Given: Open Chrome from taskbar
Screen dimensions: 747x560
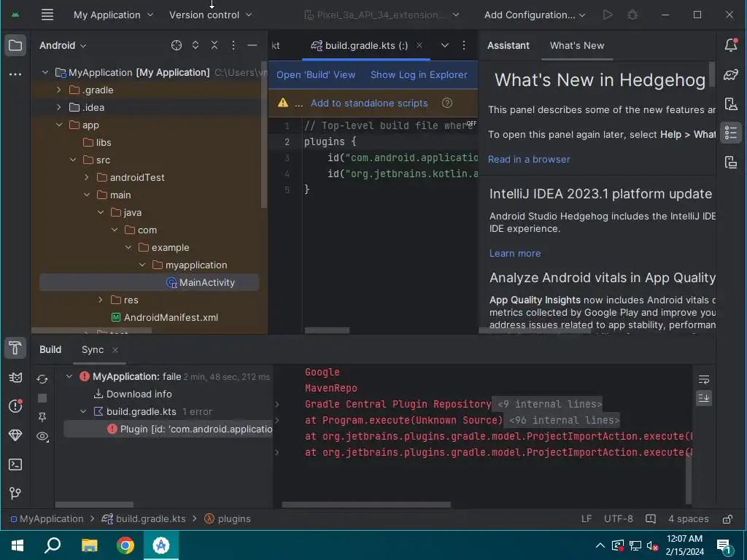Looking at the screenshot, I should (125, 545).
